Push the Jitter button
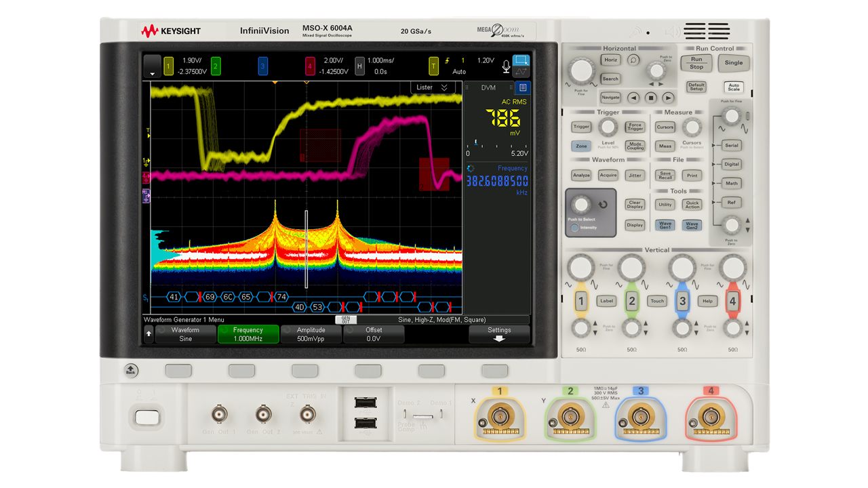This screenshot has height=488, width=868. 635,175
